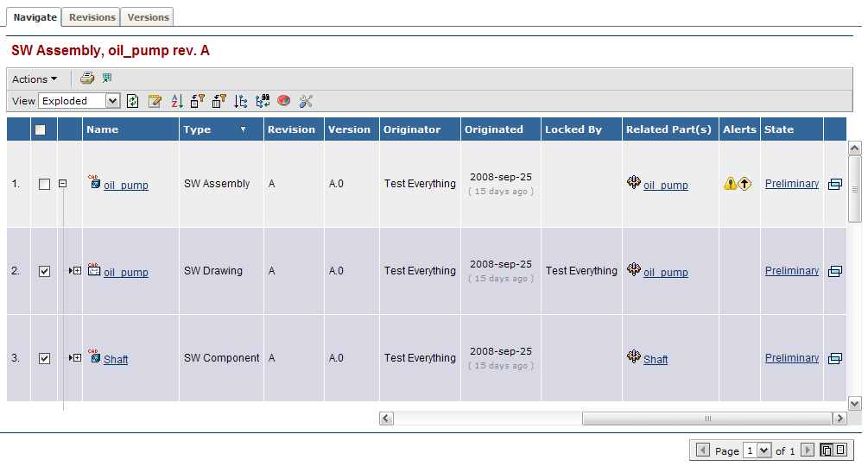Uncheck the SW Drawing row checkbox

coord(45,271)
